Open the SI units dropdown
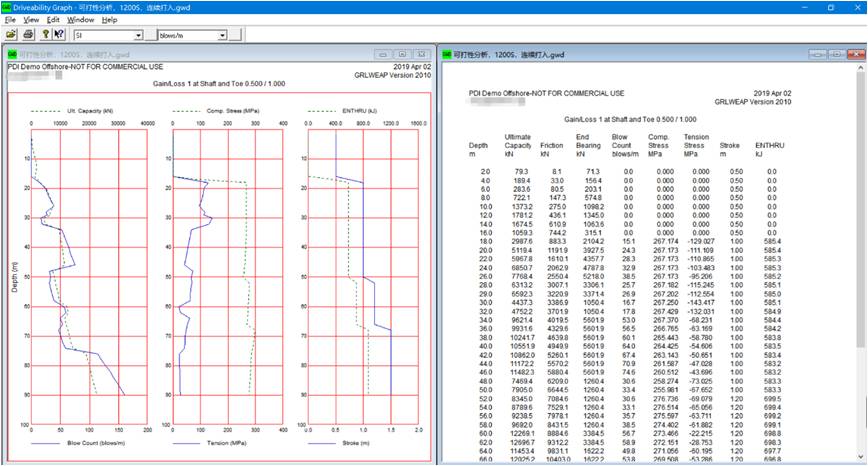Viewport: 868px width, 466px height. 138,35
